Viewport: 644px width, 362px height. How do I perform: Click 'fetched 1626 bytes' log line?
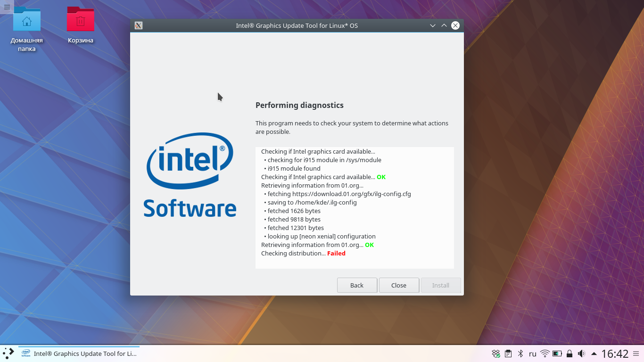[x=294, y=211]
